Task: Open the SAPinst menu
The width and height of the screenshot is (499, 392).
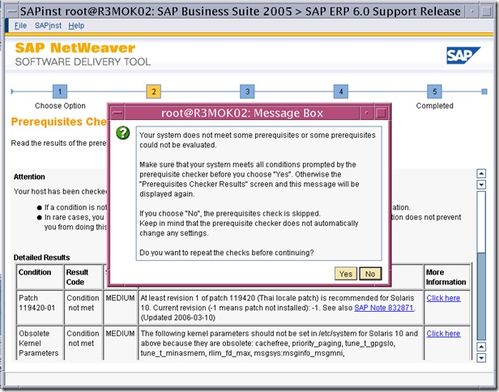Action: pyautogui.click(x=48, y=26)
